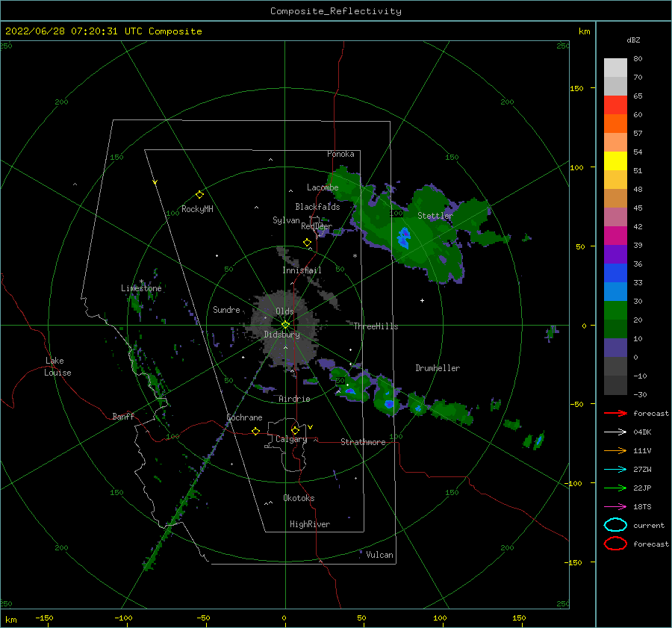672x628 pixels.
Task: Select the Ponoka label
Action: pos(340,154)
